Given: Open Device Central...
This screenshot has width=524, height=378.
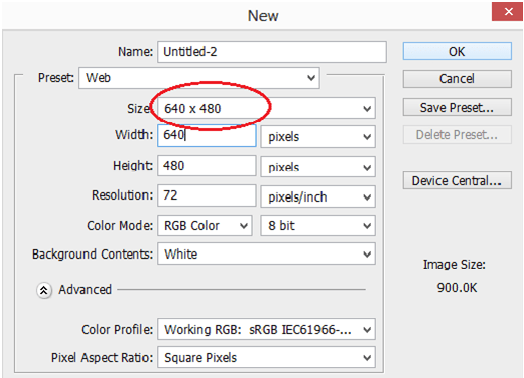Looking at the screenshot, I should click(457, 180).
